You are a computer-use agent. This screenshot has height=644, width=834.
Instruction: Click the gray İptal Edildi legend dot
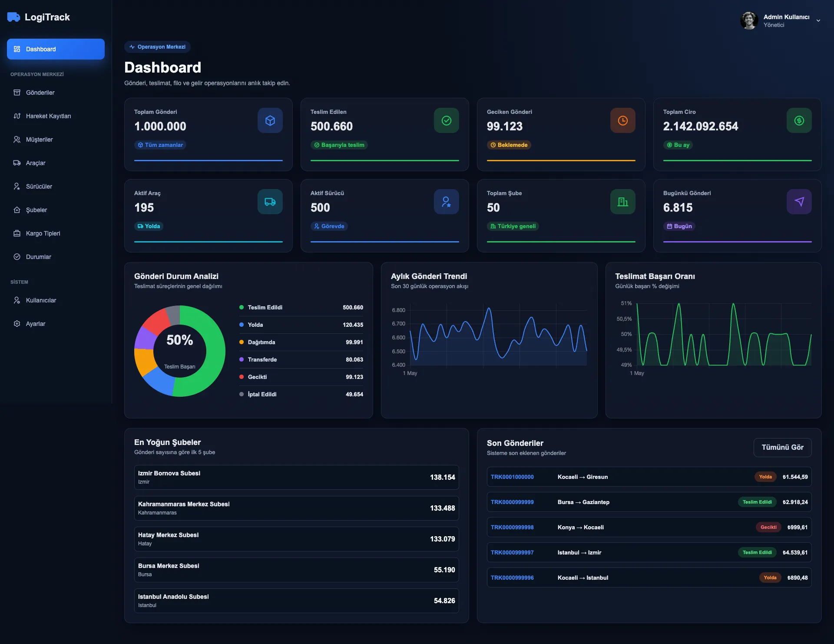(242, 394)
